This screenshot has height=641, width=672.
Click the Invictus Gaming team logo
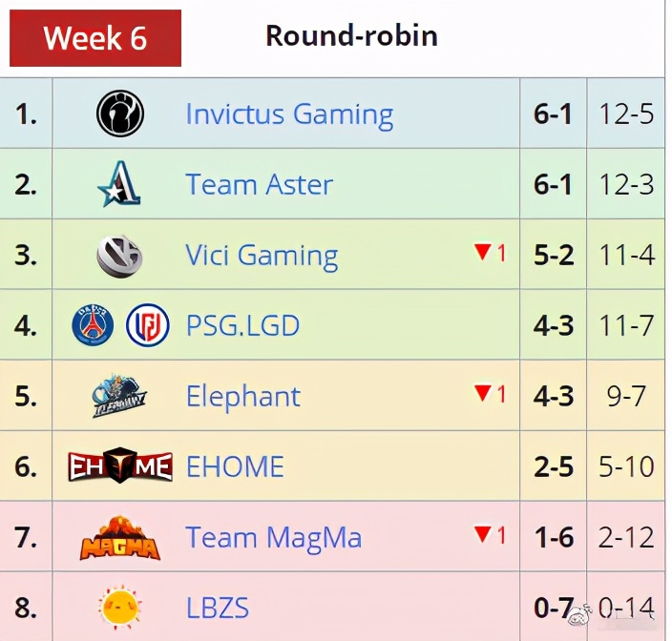tap(120, 114)
